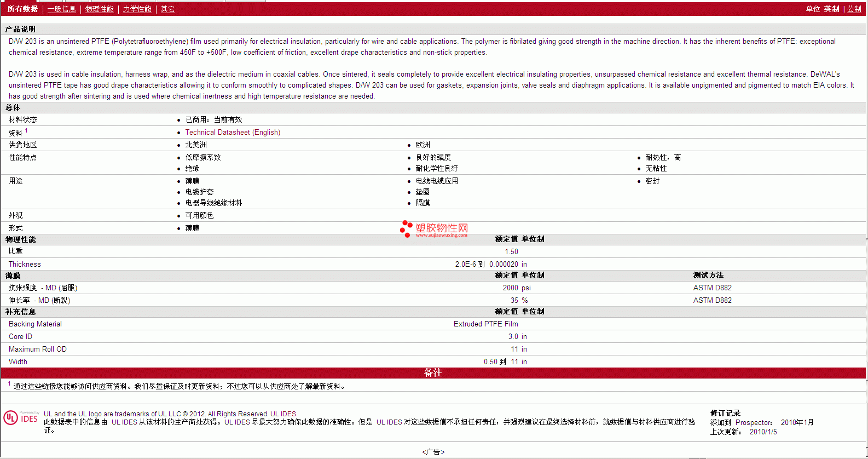This screenshot has width=868, height=459.
Task: Click 抗张强度 - MD (屈服) row
Action: coord(433,288)
